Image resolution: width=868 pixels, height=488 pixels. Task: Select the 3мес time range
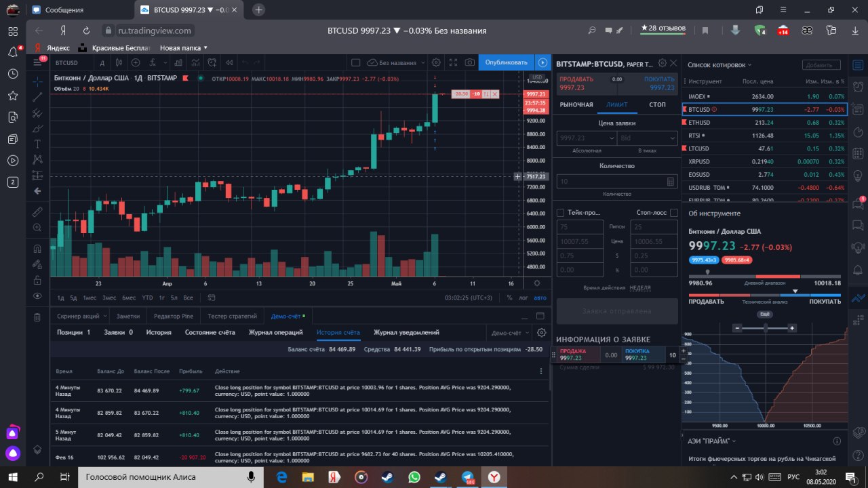(x=109, y=298)
